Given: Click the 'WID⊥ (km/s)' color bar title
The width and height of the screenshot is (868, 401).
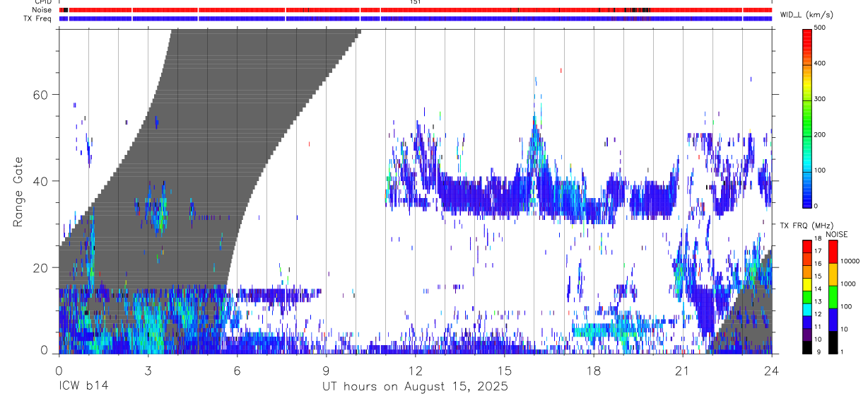Looking at the screenshot, I should click(805, 15).
